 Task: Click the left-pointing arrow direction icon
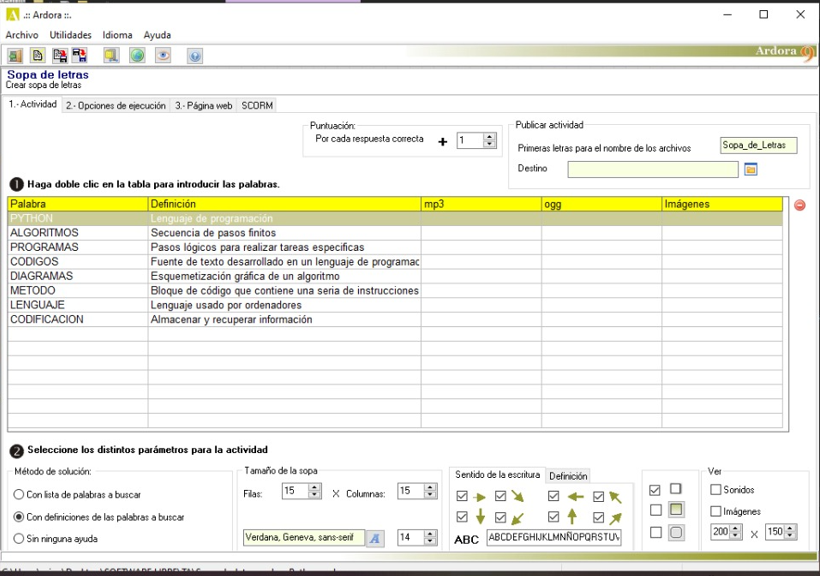[x=575, y=496]
